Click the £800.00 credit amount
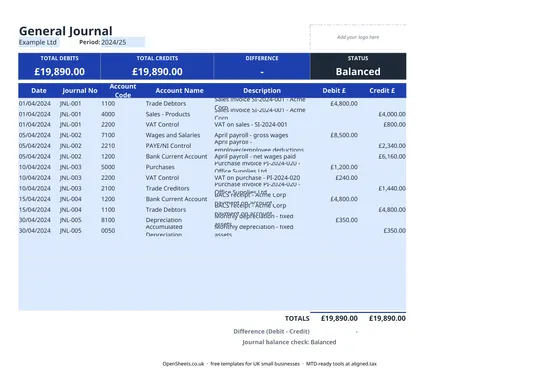540x382 pixels. click(394, 124)
